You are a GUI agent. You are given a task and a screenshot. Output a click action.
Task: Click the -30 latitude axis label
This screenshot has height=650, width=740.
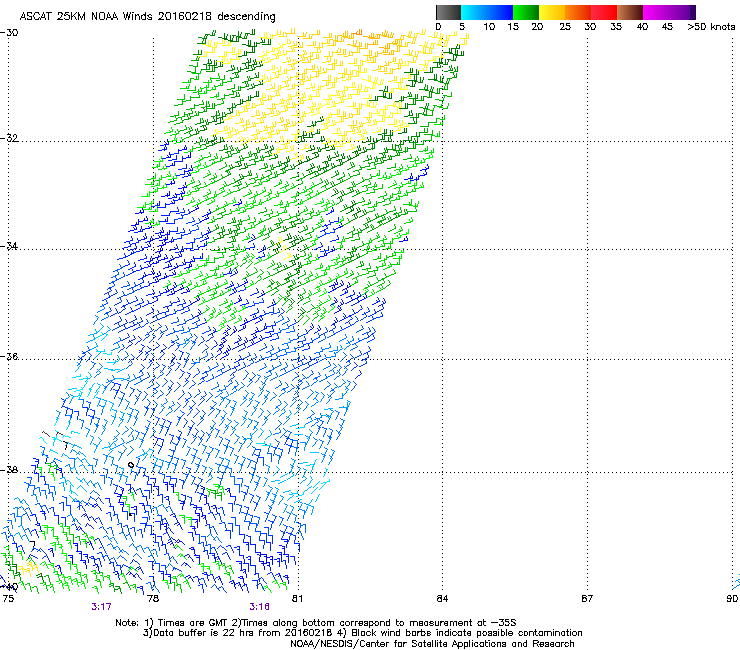(9, 33)
